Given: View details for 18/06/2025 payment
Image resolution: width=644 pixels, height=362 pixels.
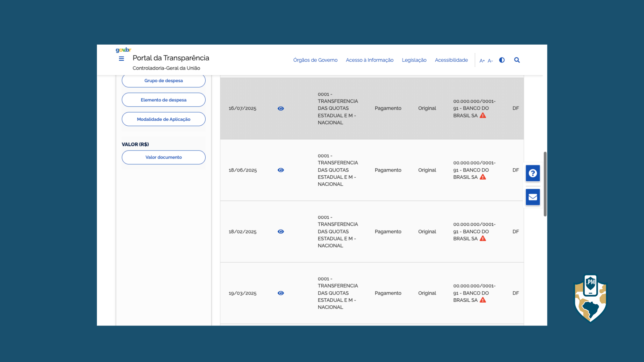Looking at the screenshot, I should point(281,170).
